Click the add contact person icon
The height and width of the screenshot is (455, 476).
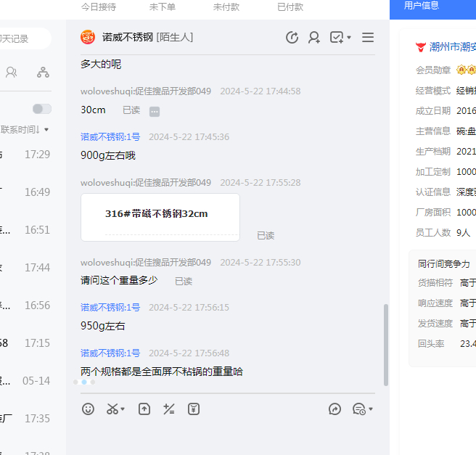314,37
